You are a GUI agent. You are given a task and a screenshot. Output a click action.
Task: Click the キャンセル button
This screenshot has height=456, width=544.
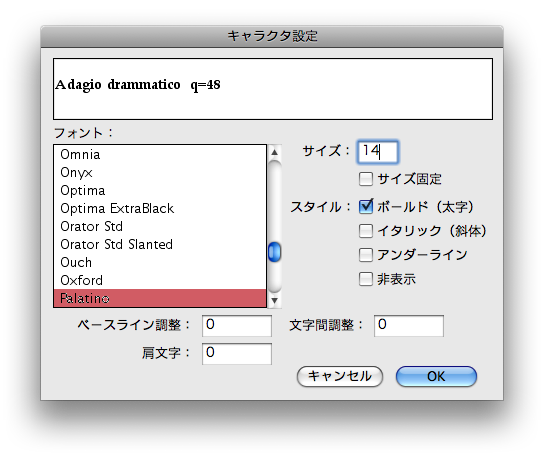[x=340, y=377]
